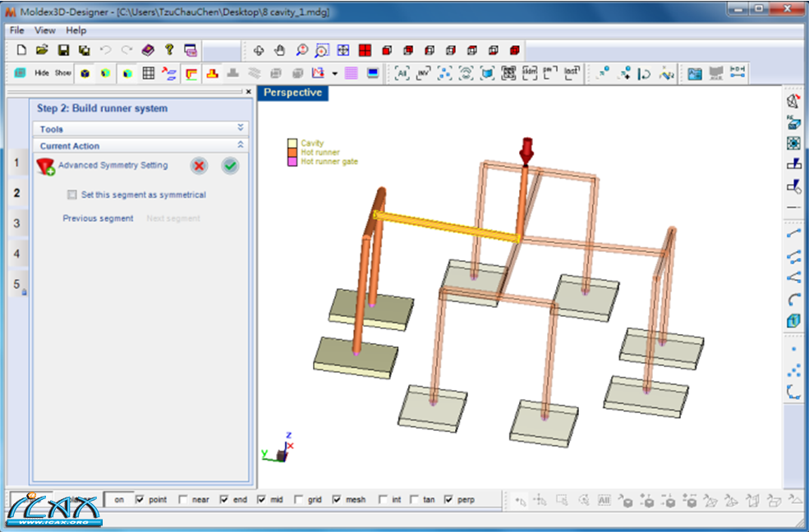Collapse the Current Action section
The width and height of the screenshot is (809, 532).
pos(241,145)
